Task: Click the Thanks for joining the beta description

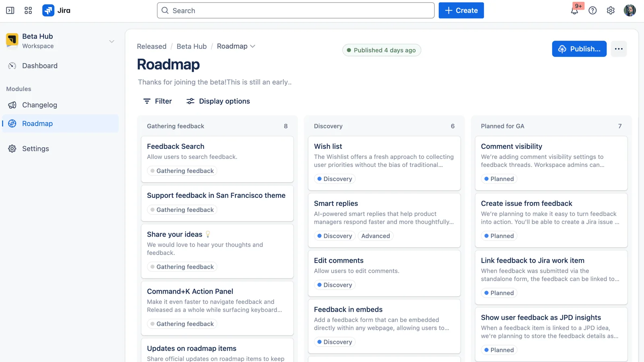Action: (215, 82)
